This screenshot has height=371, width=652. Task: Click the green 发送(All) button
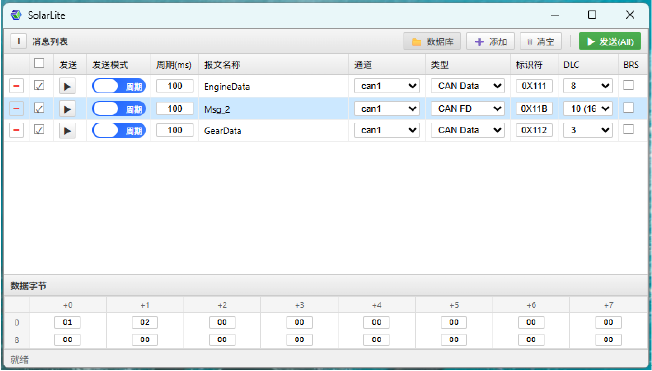[610, 41]
